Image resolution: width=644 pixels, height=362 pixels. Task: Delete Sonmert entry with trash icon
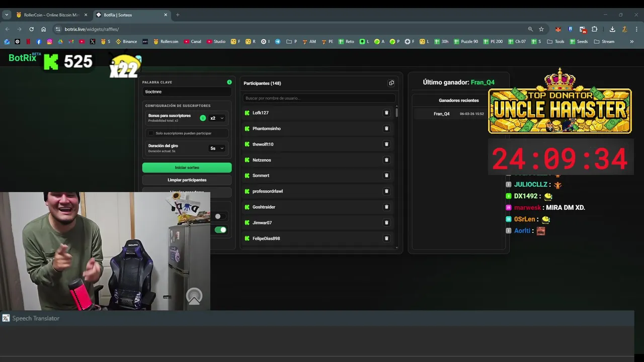[386, 175]
